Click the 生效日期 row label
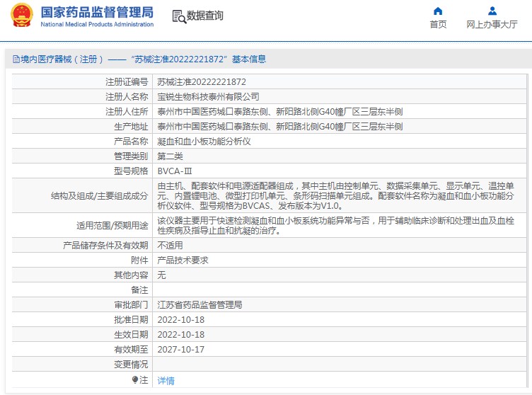This screenshot has height=395, width=532. point(131,335)
